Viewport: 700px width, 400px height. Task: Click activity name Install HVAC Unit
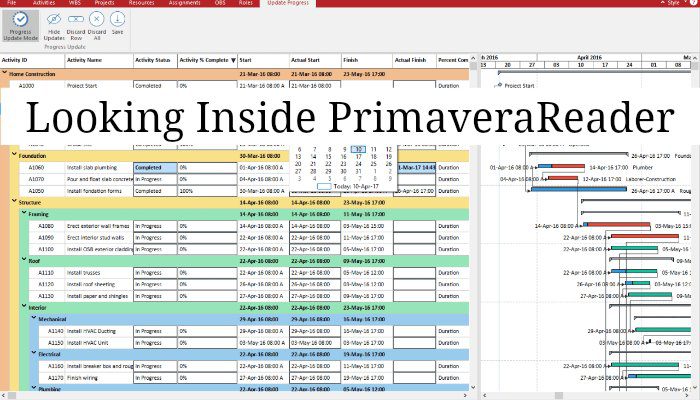tap(88, 343)
